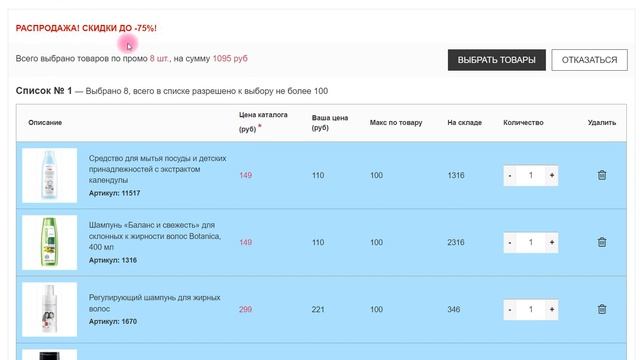
Task: Delete the dishwashing product 11517 row
Action: coord(602,175)
